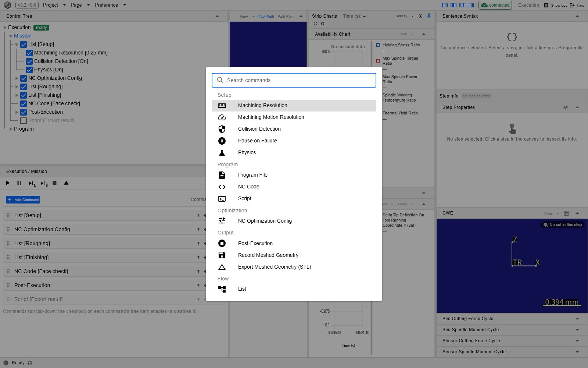This screenshot has height=368, width=588.
Task: Play the Execution / Mission
Action: [x=8, y=183]
